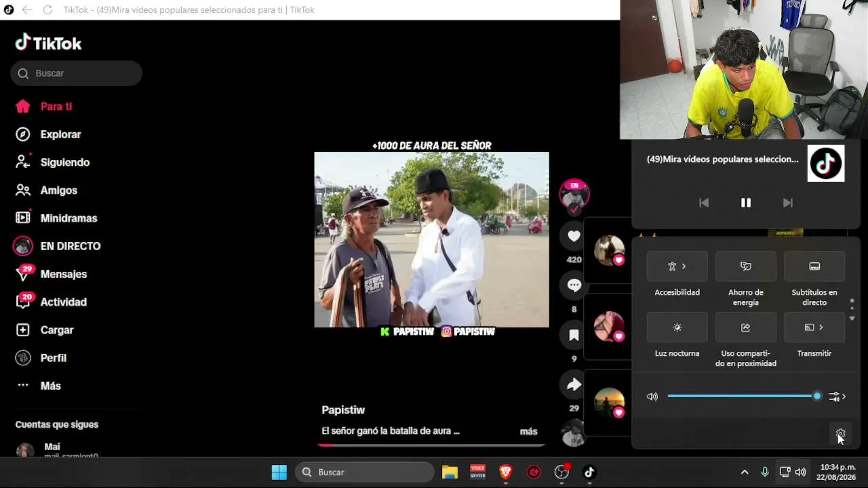Open Mensajes inbox with 29 badge
Screen dimensions: 868x488
click(x=51, y=274)
